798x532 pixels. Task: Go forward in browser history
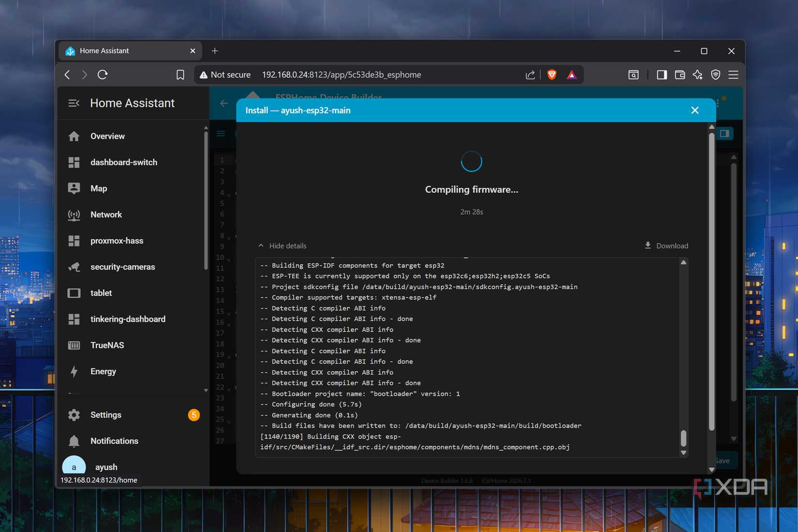coord(85,74)
